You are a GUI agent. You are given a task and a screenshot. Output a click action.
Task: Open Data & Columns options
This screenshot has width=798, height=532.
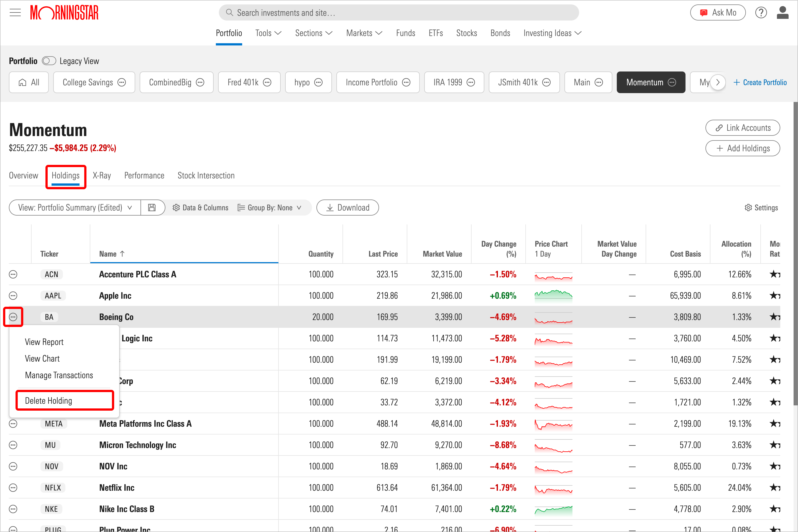(200, 208)
